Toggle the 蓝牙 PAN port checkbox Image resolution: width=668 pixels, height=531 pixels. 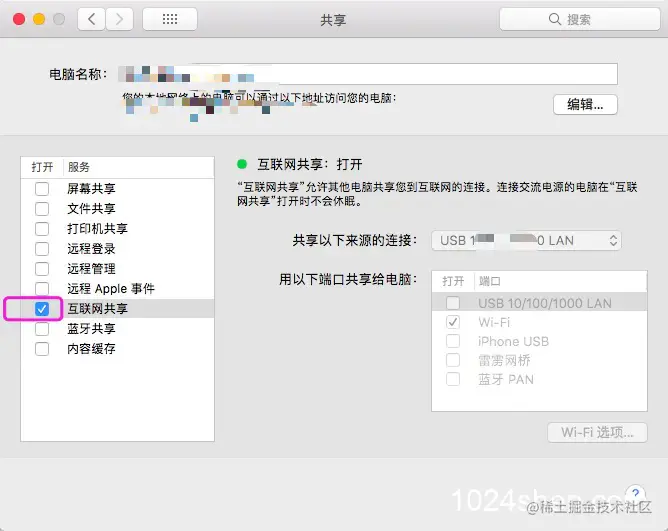[453, 379]
